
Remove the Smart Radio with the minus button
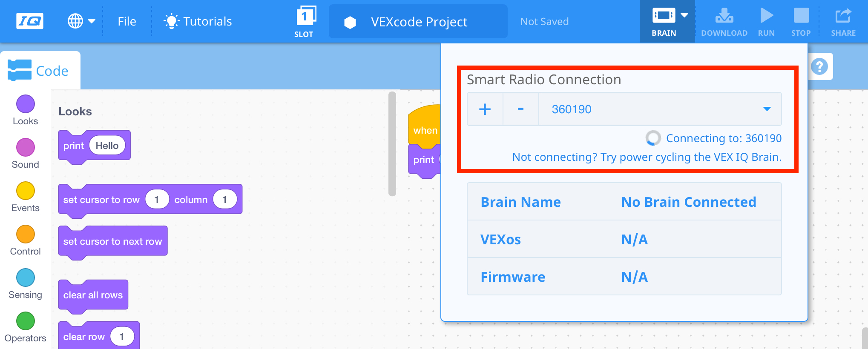520,109
